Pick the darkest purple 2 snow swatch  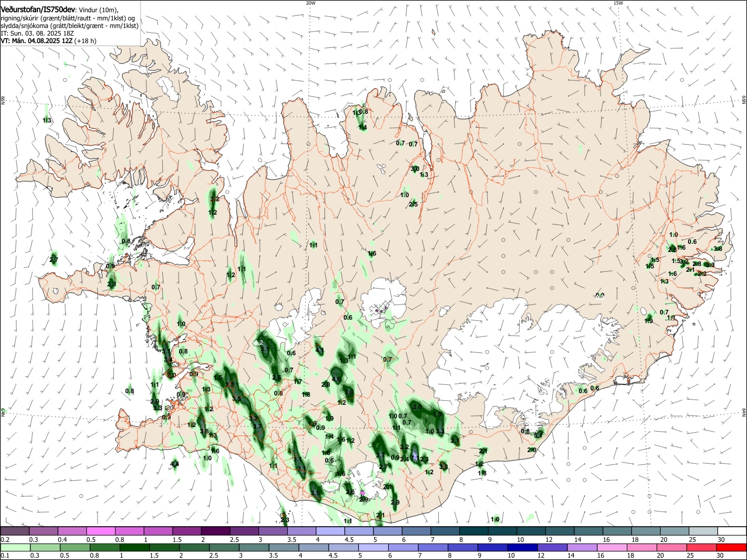215,531
